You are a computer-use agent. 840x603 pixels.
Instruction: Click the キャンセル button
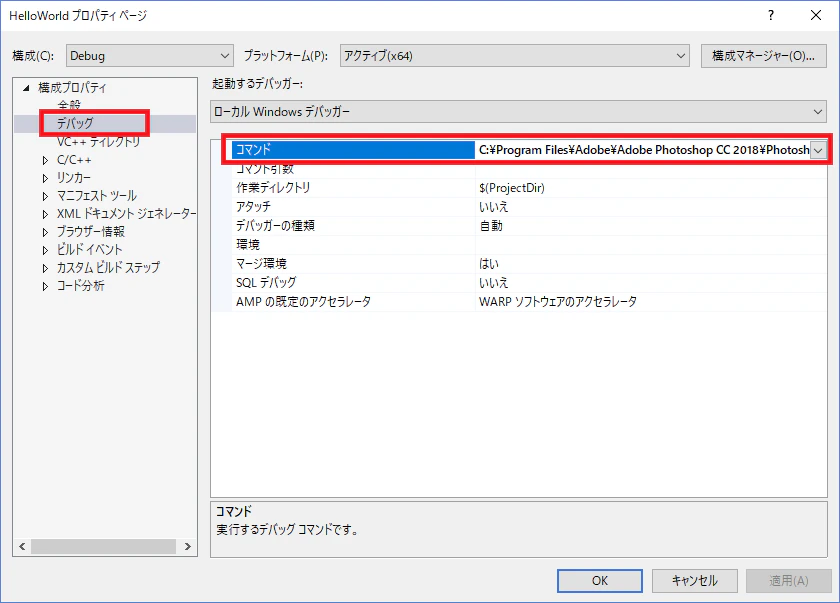[x=694, y=581]
